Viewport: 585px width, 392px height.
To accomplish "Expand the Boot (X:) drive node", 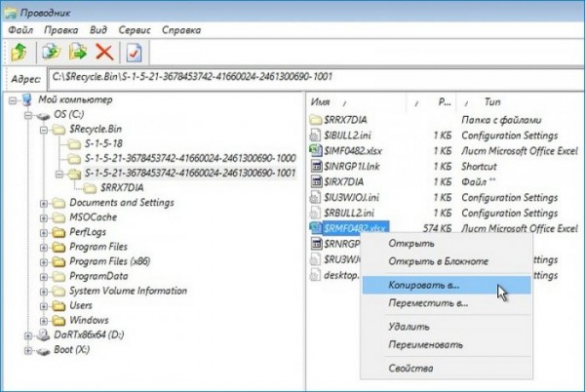I will tap(28, 351).
